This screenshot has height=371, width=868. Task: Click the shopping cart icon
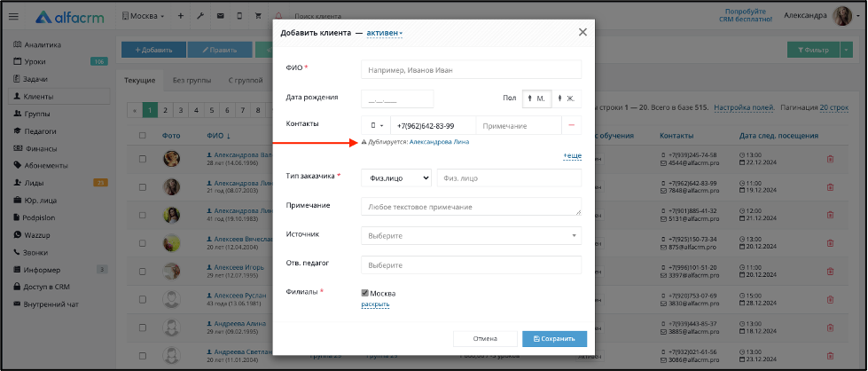[258, 16]
